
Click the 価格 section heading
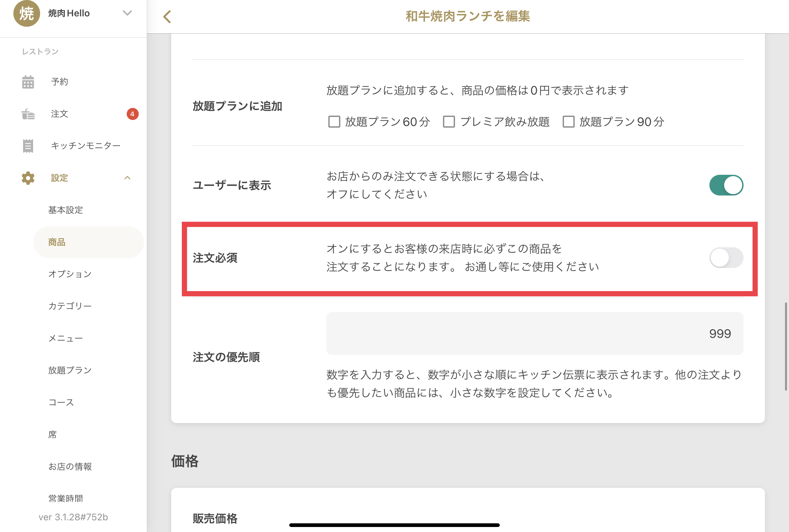point(185,461)
